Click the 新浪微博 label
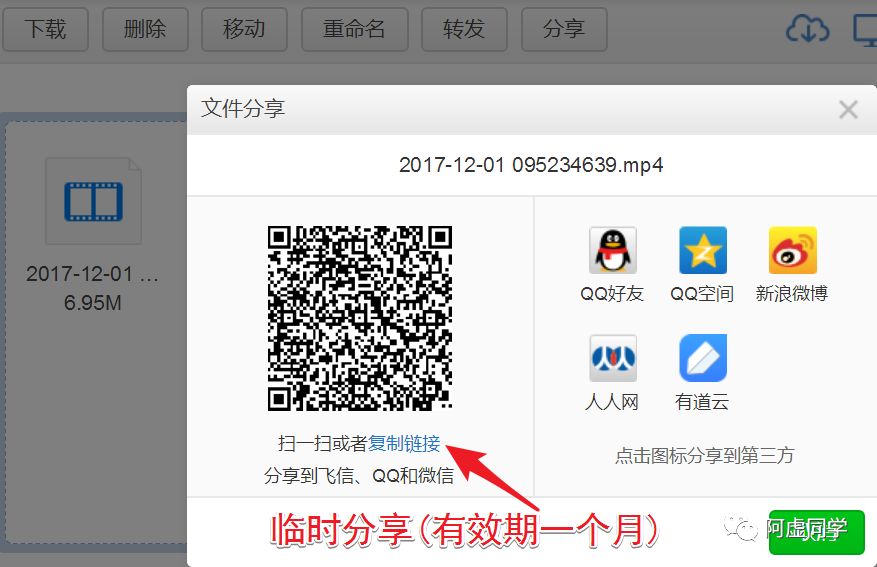 point(791,294)
